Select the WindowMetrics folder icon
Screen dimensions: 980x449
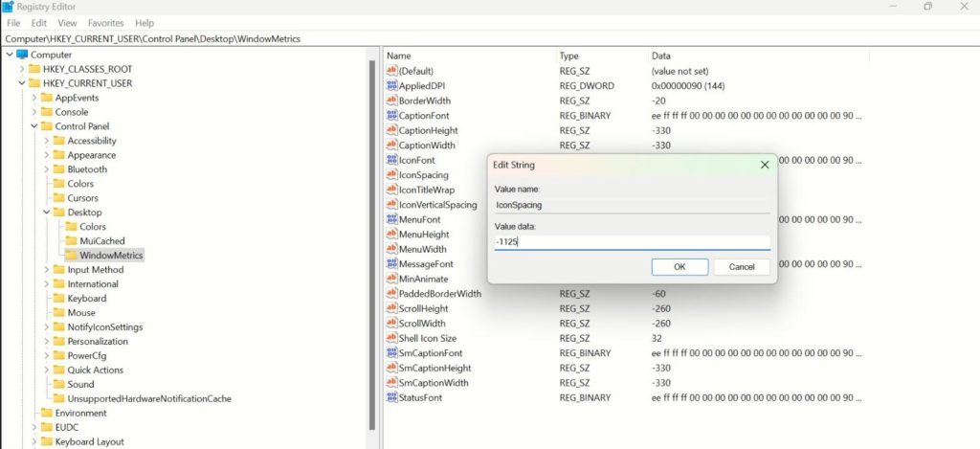pos(71,256)
